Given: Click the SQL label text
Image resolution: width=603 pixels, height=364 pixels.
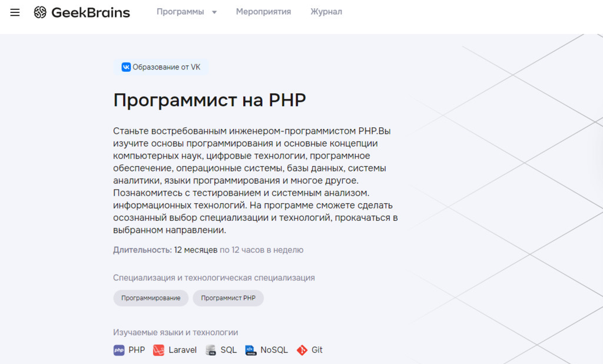Looking at the screenshot, I should click(x=228, y=350).
